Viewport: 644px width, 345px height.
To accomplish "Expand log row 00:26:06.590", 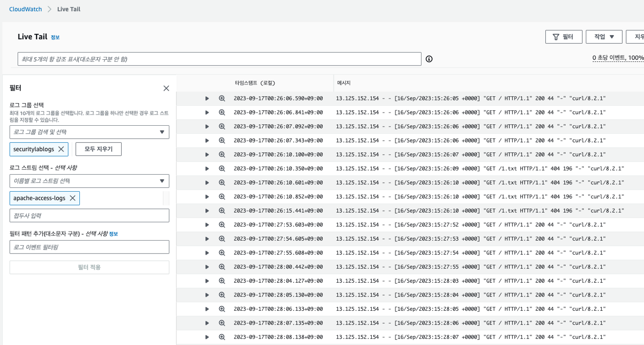I will point(207,99).
